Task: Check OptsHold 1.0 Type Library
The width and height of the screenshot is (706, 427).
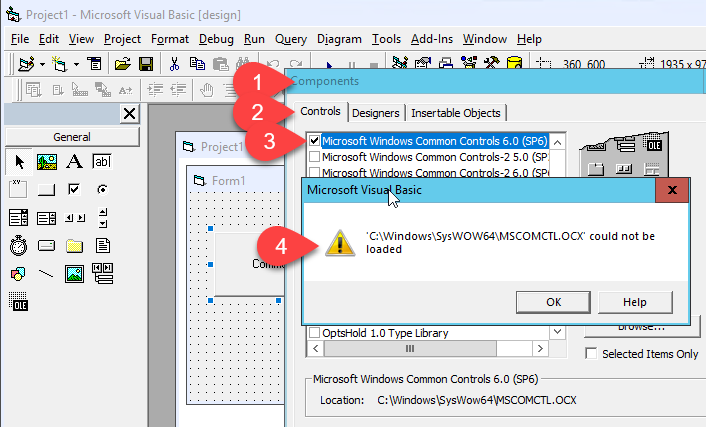Action: point(315,333)
